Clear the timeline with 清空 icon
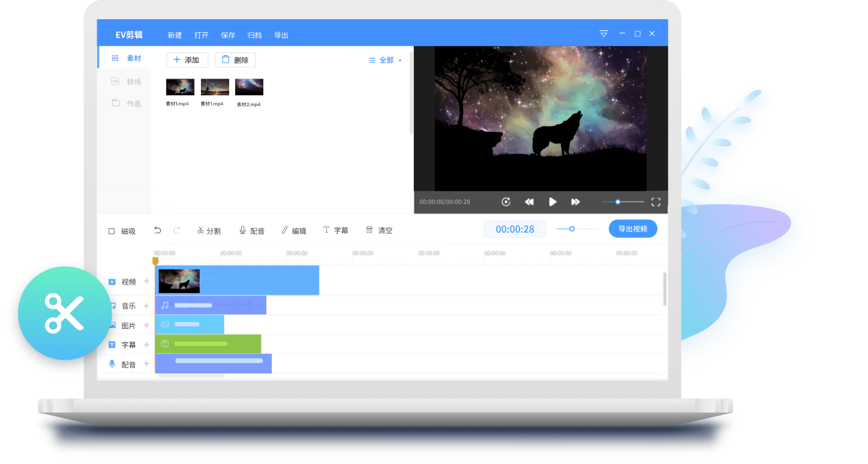This screenshot has width=868, height=464. (x=379, y=231)
